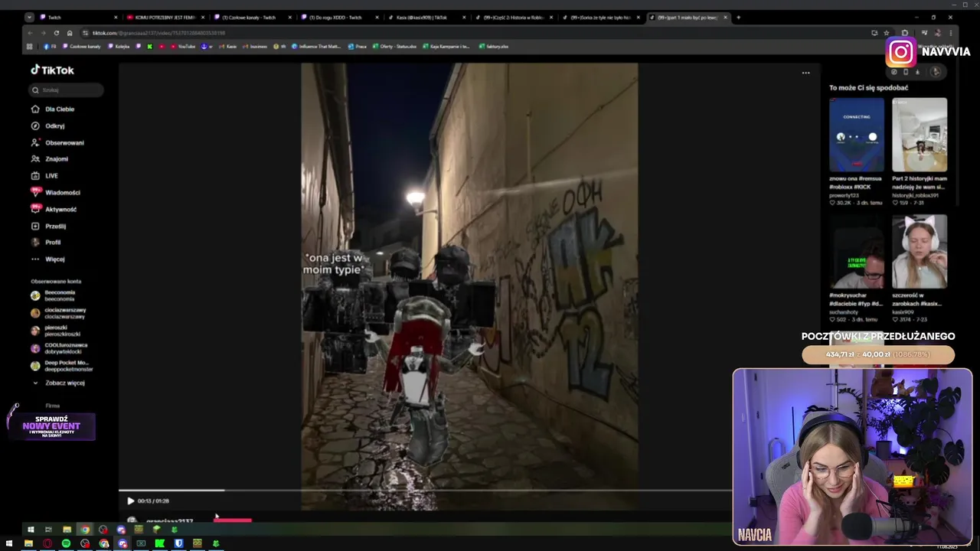This screenshot has width=980, height=551.
Task: Open a new browser tab
Action: pyautogui.click(x=738, y=17)
